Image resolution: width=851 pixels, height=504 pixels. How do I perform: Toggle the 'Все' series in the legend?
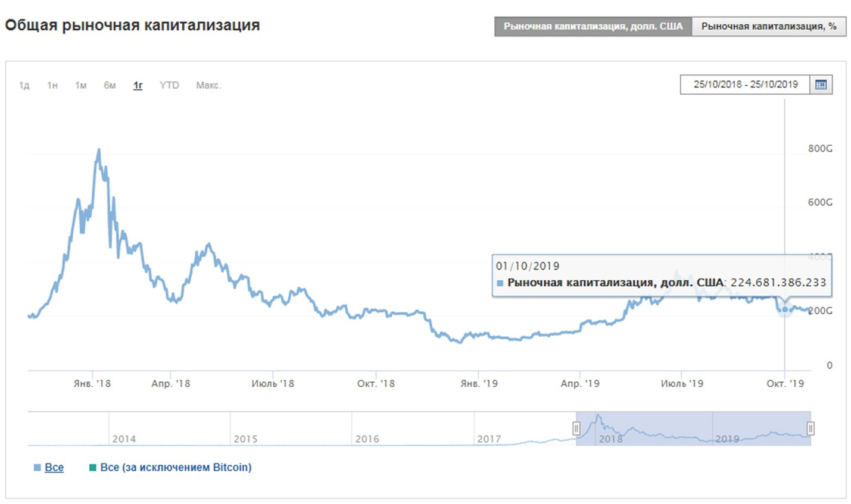pyautogui.click(x=54, y=468)
